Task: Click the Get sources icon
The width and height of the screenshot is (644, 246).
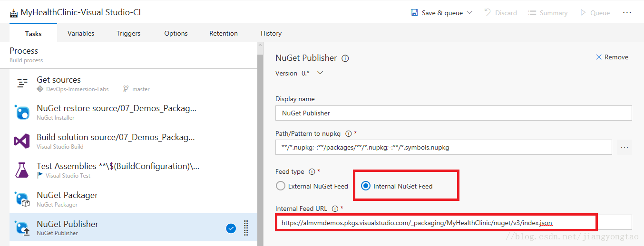Action: (22, 83)
